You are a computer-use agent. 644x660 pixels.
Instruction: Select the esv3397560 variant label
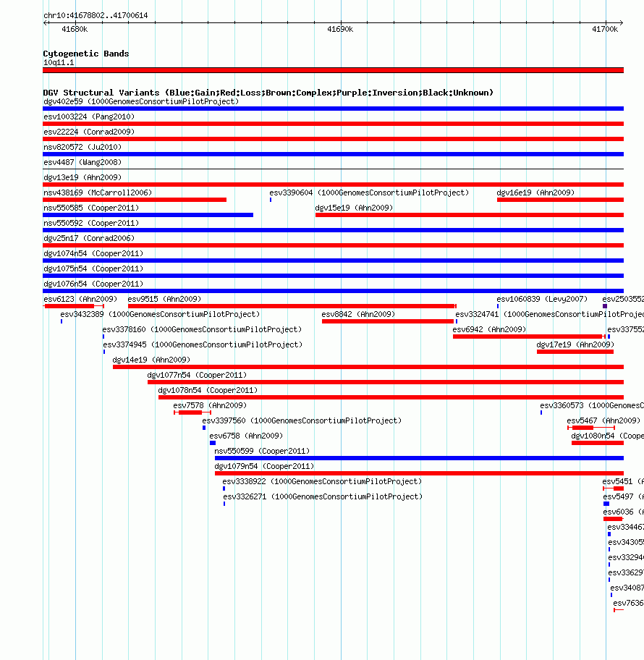pos(302,420)
